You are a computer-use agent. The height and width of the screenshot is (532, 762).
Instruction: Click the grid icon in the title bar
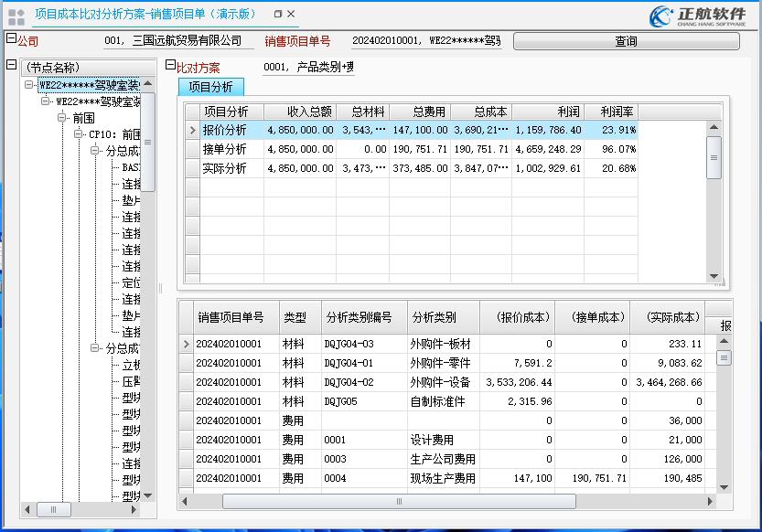click(13, 16)
